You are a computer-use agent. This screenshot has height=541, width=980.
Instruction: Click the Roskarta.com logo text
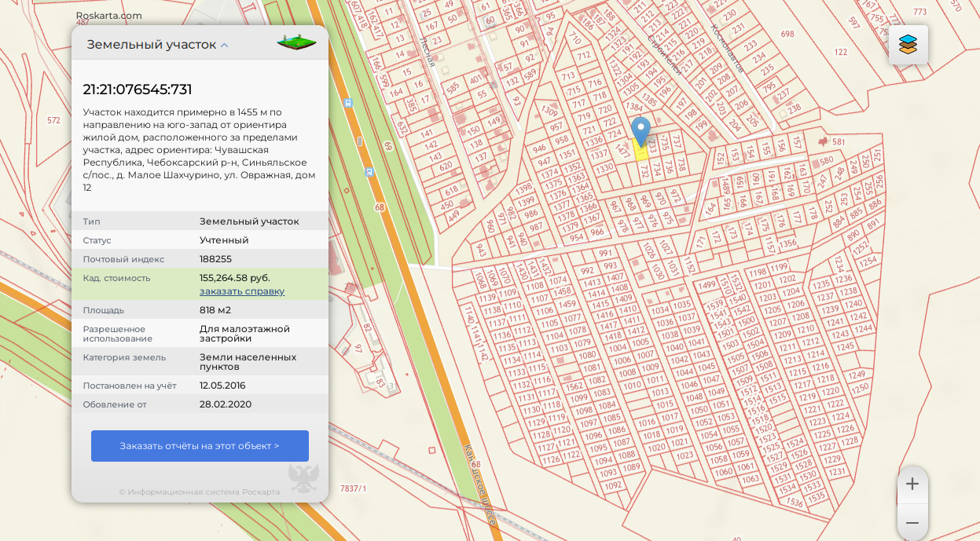pos(108,15)
